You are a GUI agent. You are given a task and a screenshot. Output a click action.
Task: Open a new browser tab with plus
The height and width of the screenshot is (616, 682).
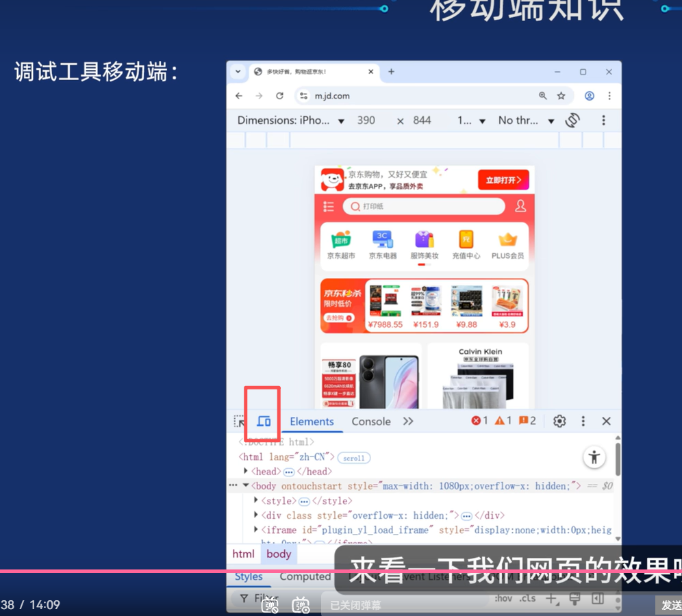click(x=391, y=71)
